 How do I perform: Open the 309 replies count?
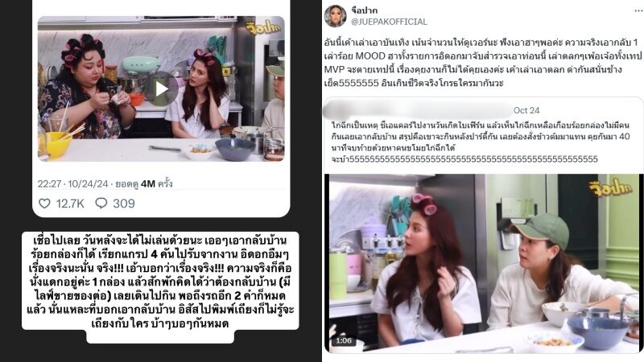point(124,204)
